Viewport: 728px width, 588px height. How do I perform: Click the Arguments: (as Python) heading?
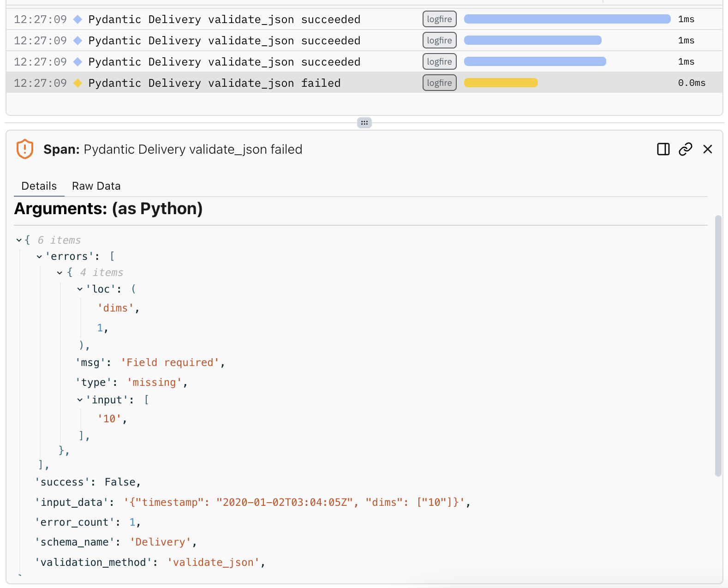pos(108,209)
